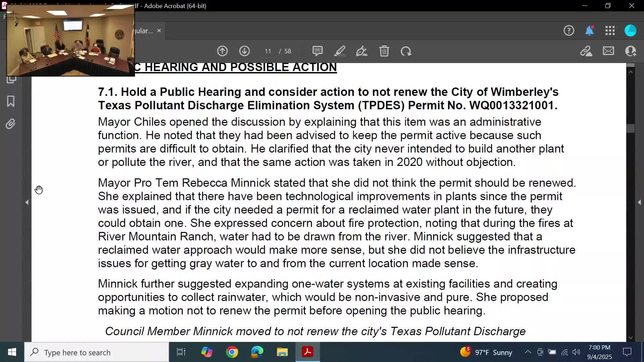Send the document by email
The width and height of the screenshot is (644, 362).
click(x=608, y=51)
